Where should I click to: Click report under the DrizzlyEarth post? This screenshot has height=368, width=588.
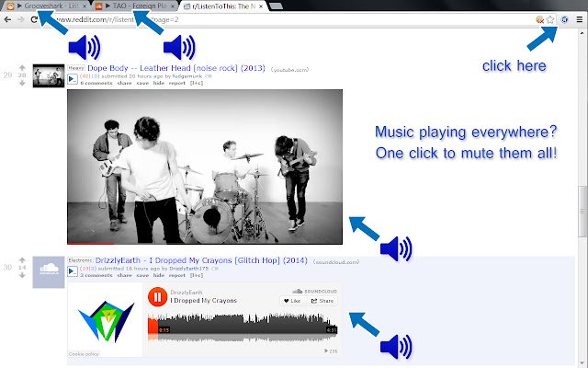point(177,275)
